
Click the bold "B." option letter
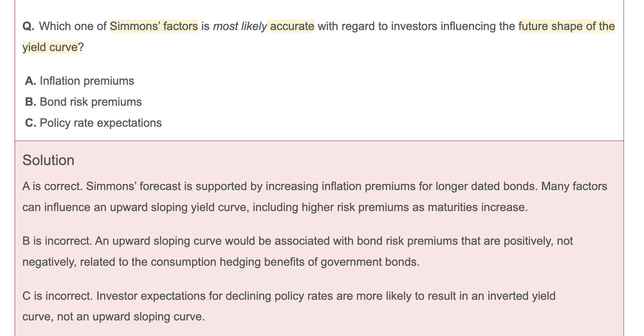(31, 102)
